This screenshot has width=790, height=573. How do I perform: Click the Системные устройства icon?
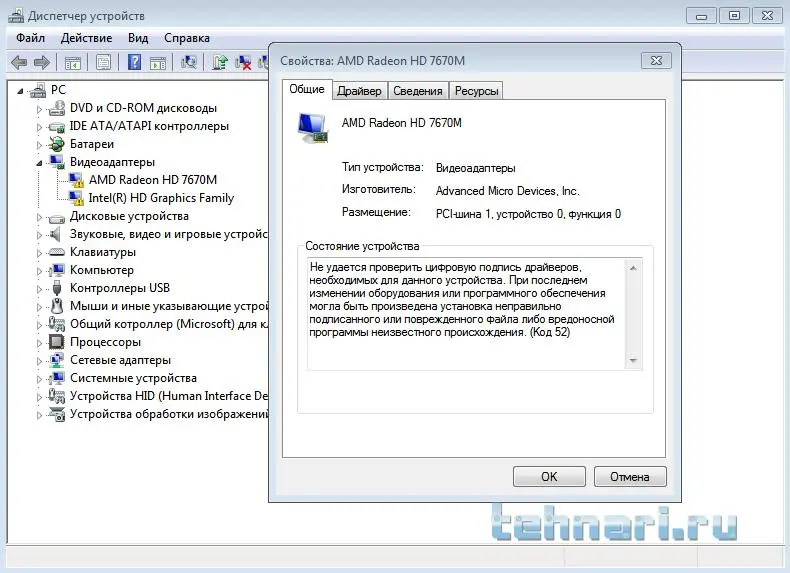point(57,378)
